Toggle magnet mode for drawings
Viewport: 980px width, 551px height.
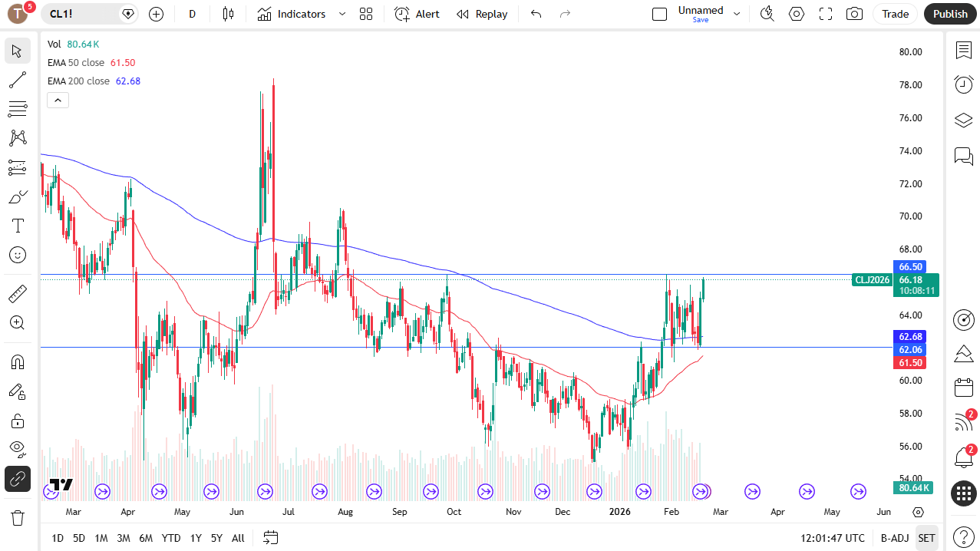tap(17, 361)
